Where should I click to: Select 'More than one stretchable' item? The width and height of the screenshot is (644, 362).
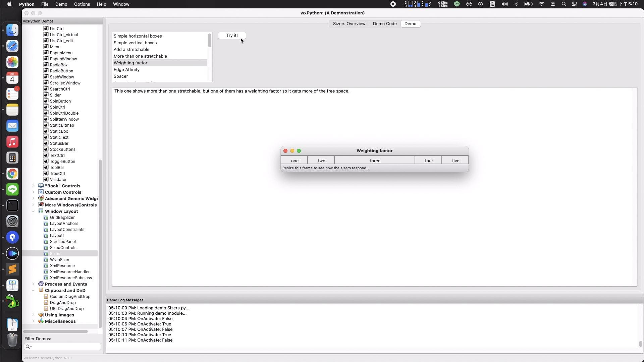(x=160, y=56)
